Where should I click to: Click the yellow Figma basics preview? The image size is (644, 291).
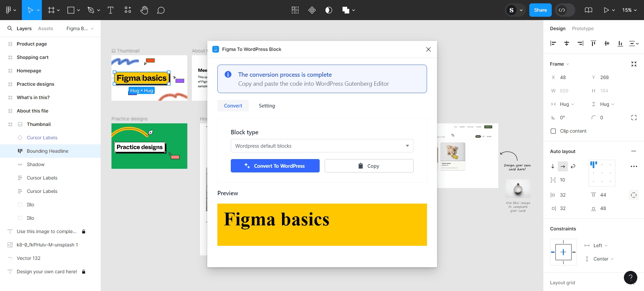(322, 225)
